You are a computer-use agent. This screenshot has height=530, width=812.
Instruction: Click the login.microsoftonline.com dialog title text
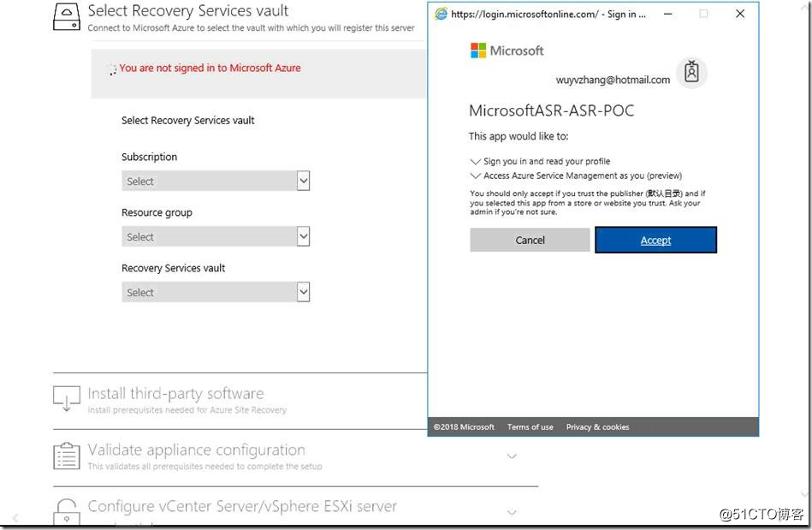click(548, 14)
